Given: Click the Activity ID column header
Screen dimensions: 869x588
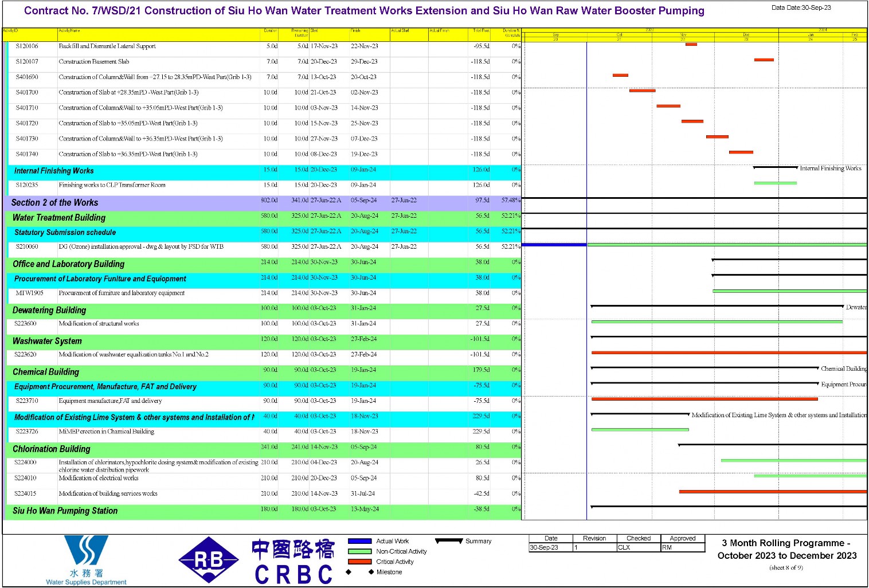Looking at the screenshot, I should pos(30,34).
